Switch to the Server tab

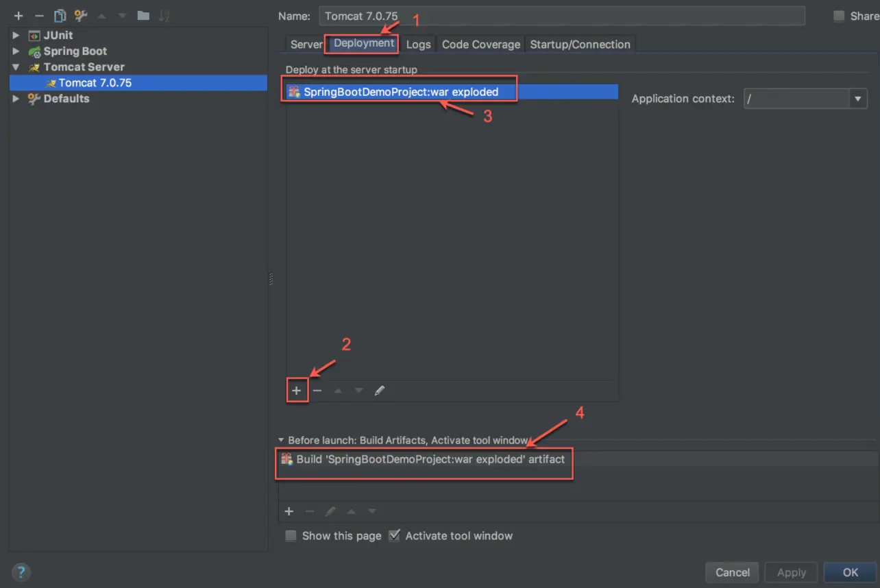[x=306, y=45]
